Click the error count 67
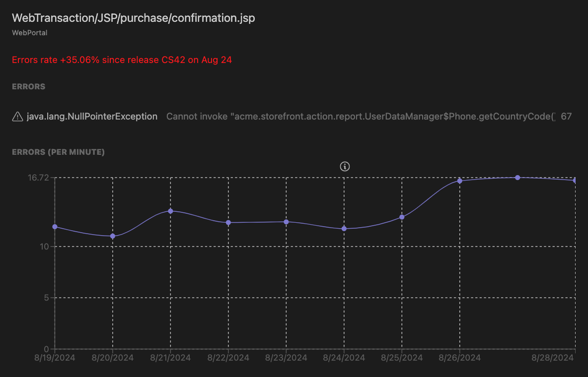 (x=566, y=117)
